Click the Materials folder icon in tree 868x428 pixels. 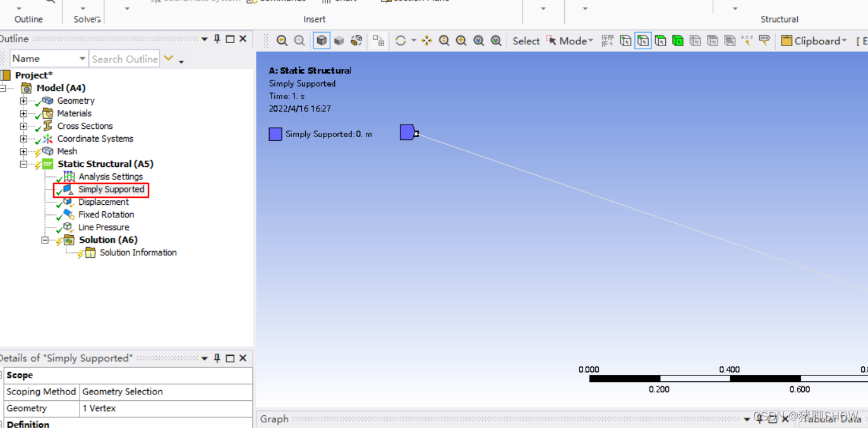click(x=48, y=113)
